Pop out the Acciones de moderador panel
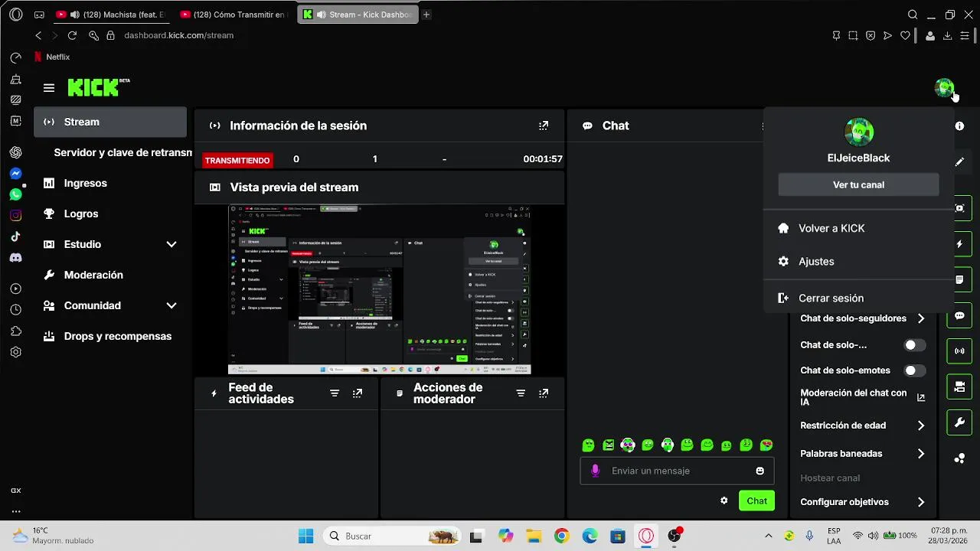Image resolution: width=980 pixels, height=551 pixels. pyautogui.click(x=544, y=393)
